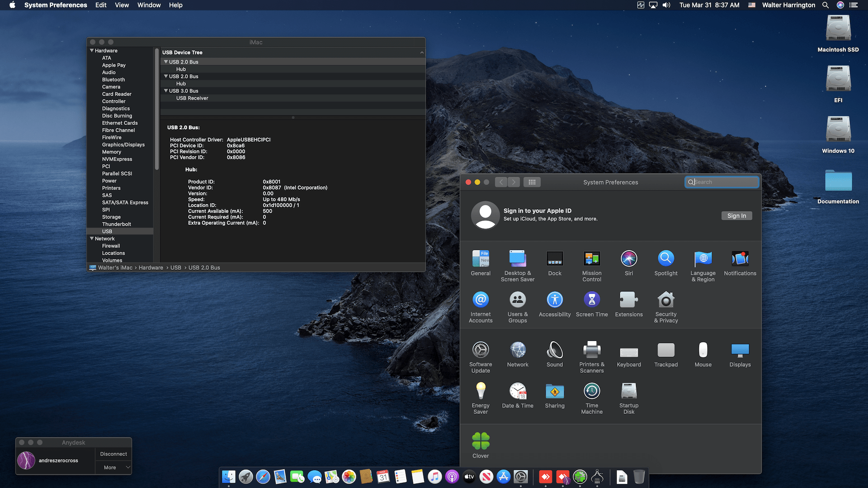Open the Clover preference pane

(x=481, y=445)
